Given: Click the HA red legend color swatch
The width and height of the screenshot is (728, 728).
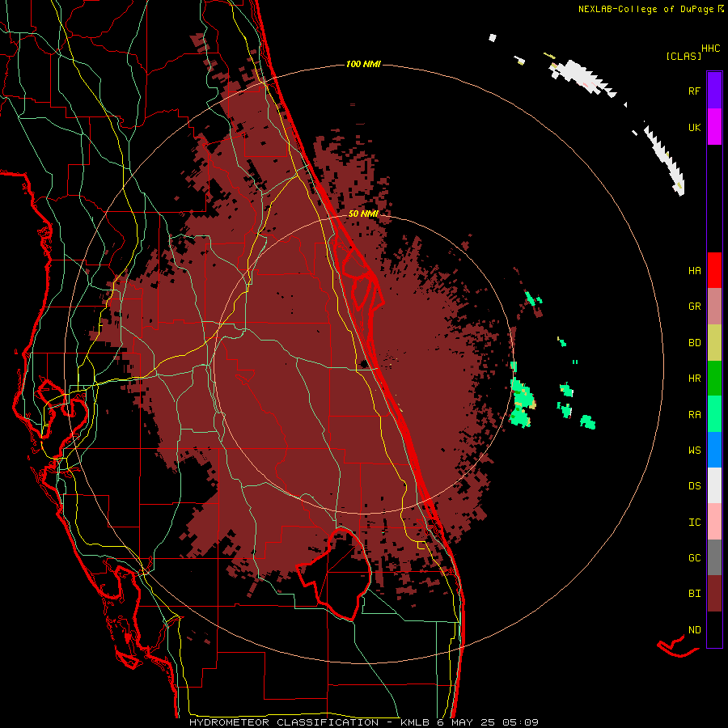Looking at the screenshot, I should click(x=714, y=270).
